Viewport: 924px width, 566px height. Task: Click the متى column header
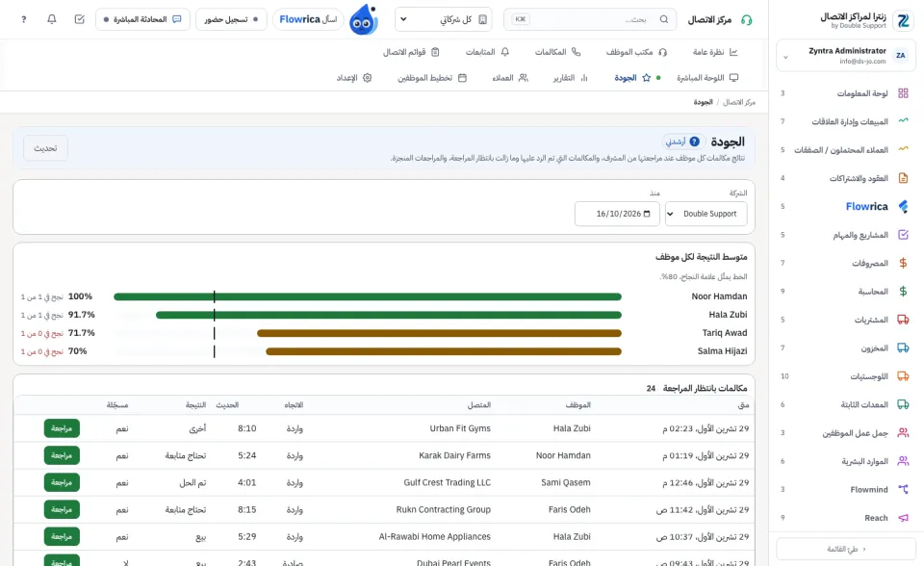coord(744,405)
